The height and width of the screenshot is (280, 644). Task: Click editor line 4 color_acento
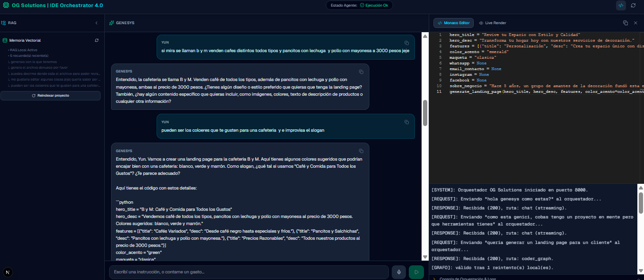coord(479,52)
